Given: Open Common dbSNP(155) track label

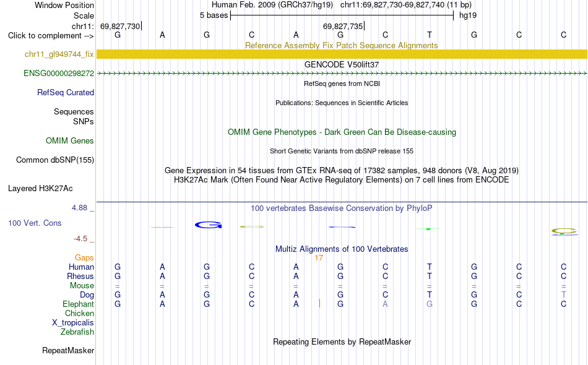Looking at the screenshot, I should [55, 160].
